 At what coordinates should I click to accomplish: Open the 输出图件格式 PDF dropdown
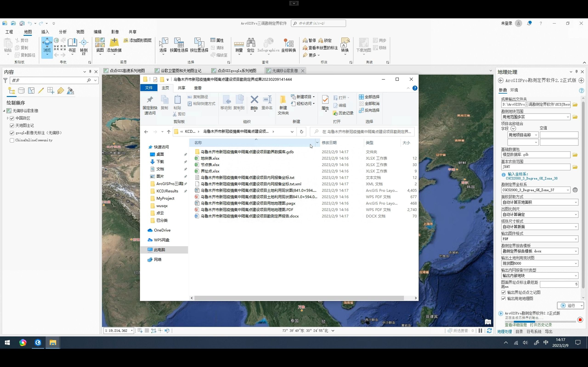pos(576,239)
